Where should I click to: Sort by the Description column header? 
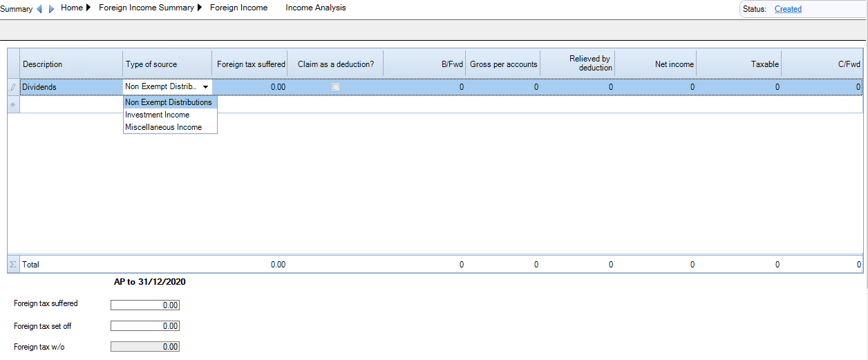(71, 64)
